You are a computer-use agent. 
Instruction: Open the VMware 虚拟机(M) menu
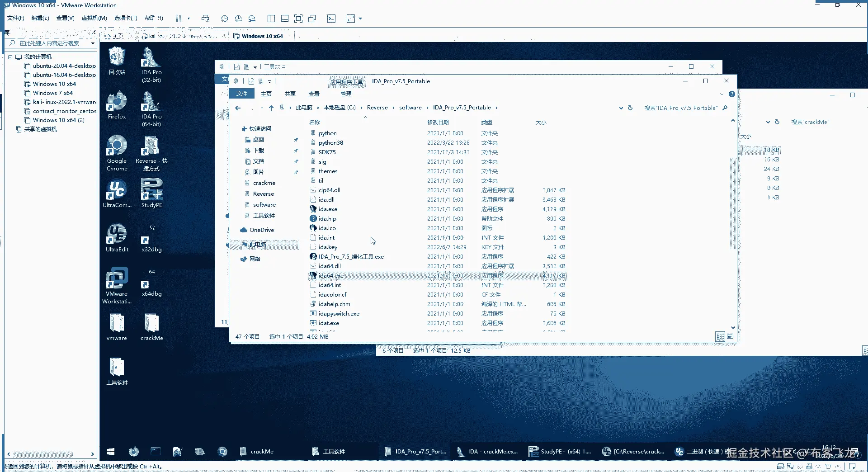pos(94,18)
